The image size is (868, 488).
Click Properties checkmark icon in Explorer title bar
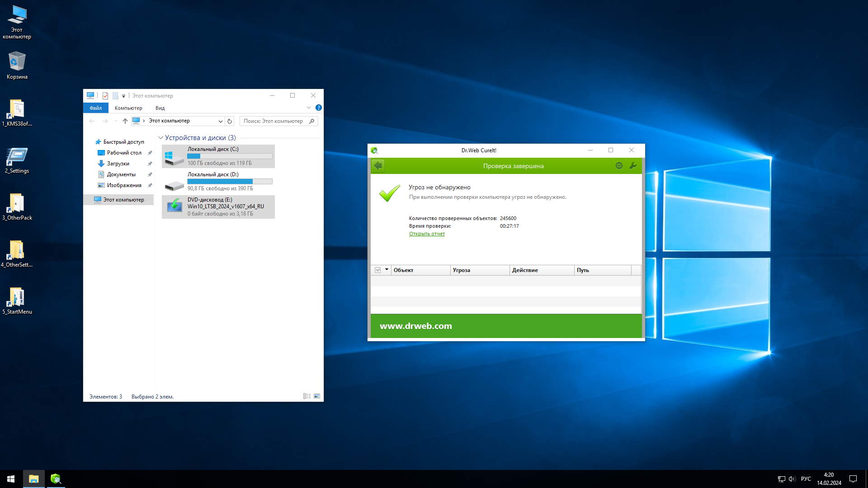tap(105, 96)
